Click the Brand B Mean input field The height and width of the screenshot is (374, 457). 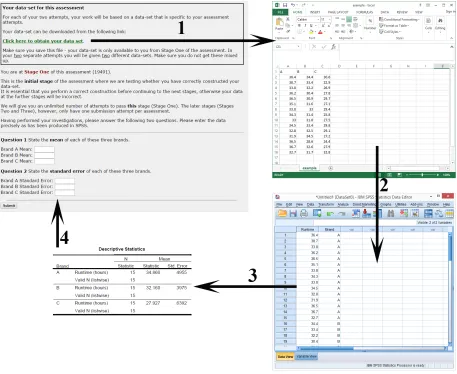44,155
